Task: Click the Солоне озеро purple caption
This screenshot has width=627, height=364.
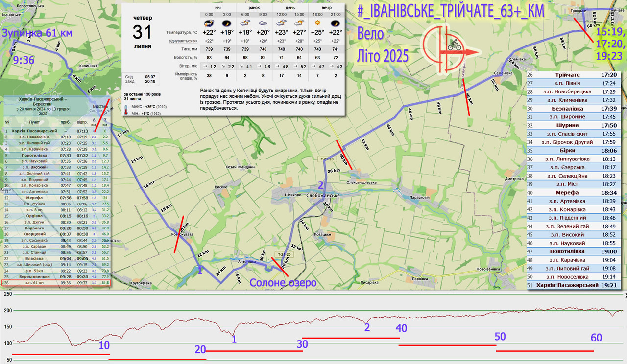Action: [283, 283]
